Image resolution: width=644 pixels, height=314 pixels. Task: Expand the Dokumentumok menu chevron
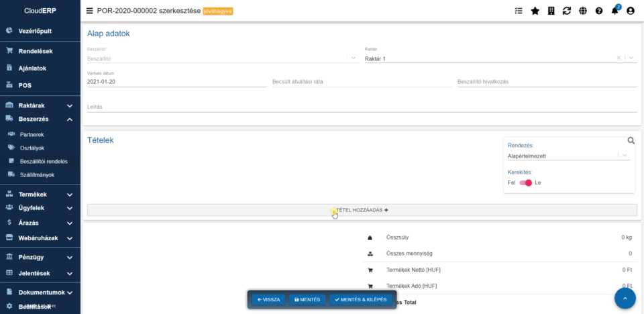pos(70,293)
